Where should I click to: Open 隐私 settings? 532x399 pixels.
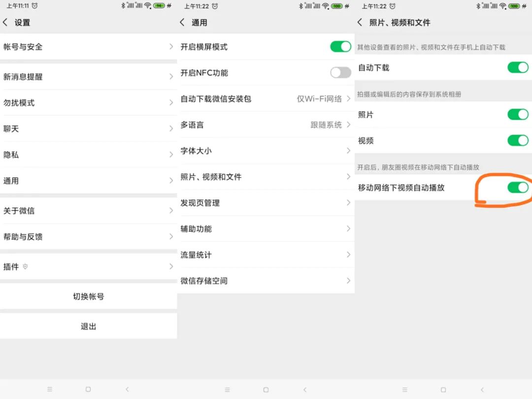(89, 154)
